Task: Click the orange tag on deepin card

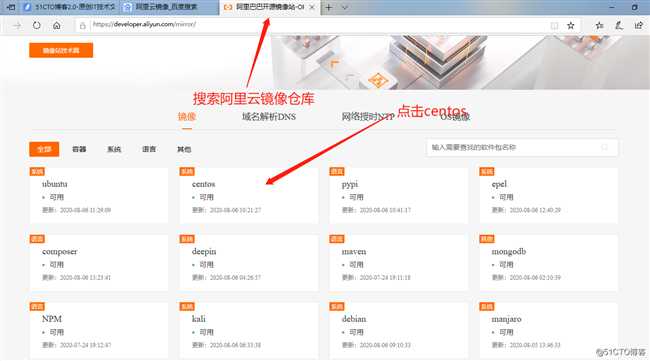Action: 187,239
